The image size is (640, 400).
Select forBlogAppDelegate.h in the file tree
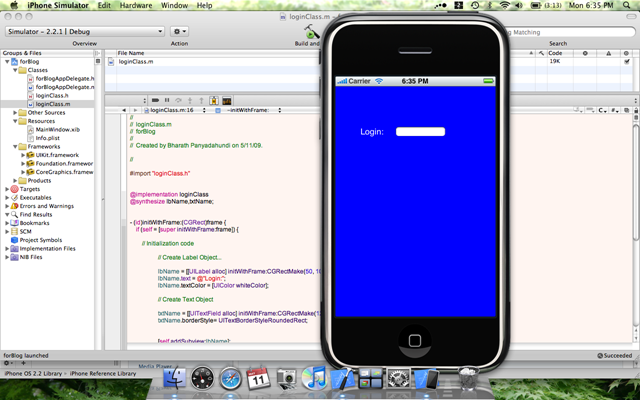(x=64, y=79)
